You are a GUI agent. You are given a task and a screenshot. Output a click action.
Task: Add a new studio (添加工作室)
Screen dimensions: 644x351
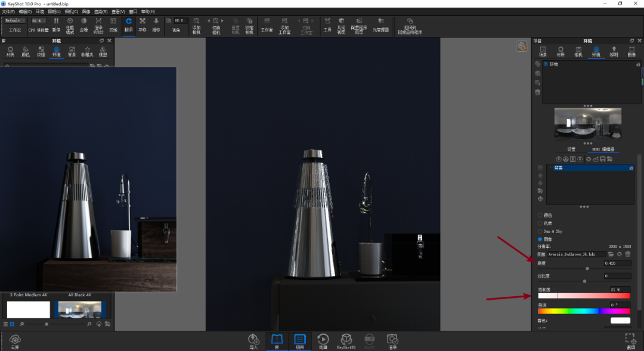(284, 26)
